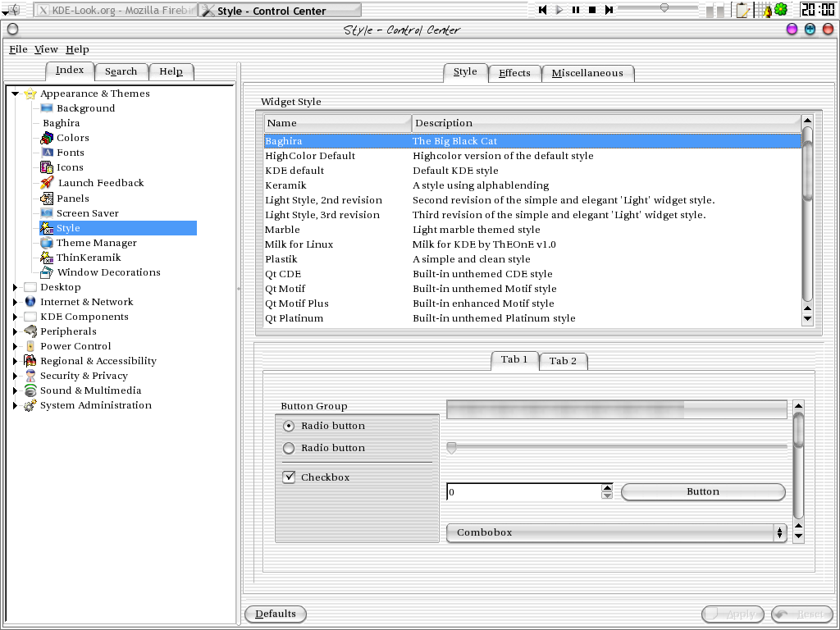Image resolution: width=840 pixels, height=630 pixels.
Task: Click the Appearance & Themes star icon
Action: 30,94
